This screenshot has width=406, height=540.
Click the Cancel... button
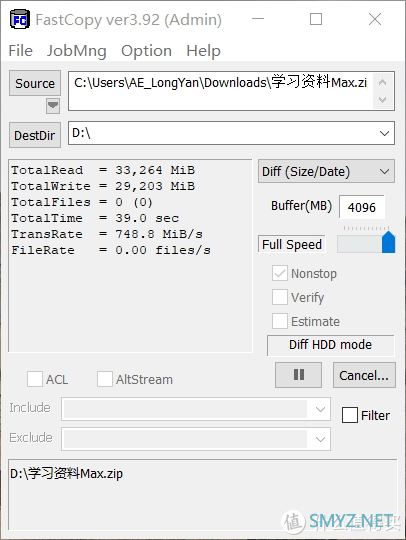pos(364,375)
